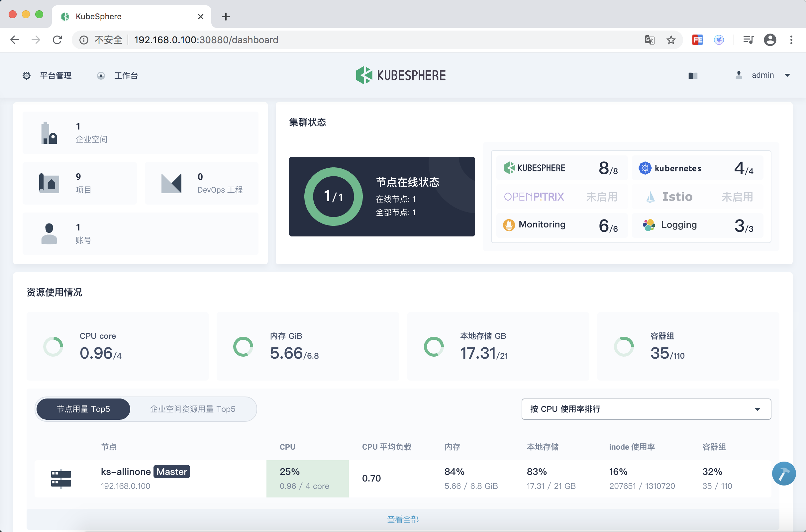Click the ks-allinone node server icon
Screen dimensions: 806x532
(61, 479)
